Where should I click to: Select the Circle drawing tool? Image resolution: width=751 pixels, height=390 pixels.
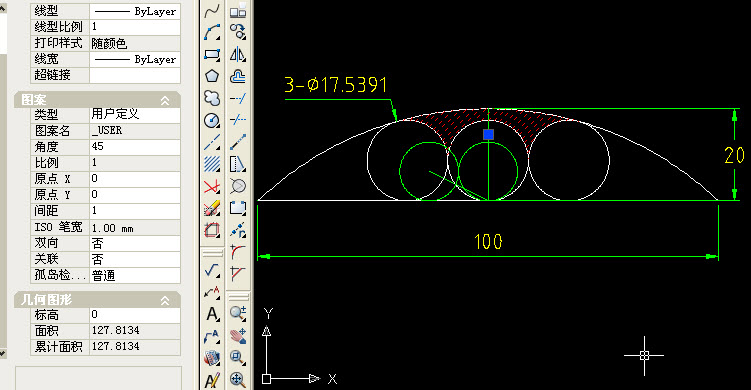pyautogui.click(x=212, y=120)
